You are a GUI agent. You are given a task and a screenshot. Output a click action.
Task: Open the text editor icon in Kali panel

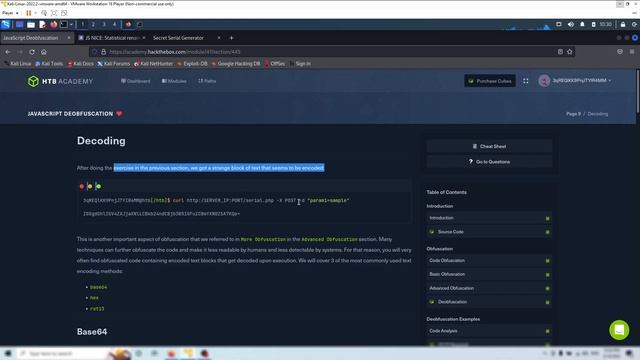click(x=42, y=24)
